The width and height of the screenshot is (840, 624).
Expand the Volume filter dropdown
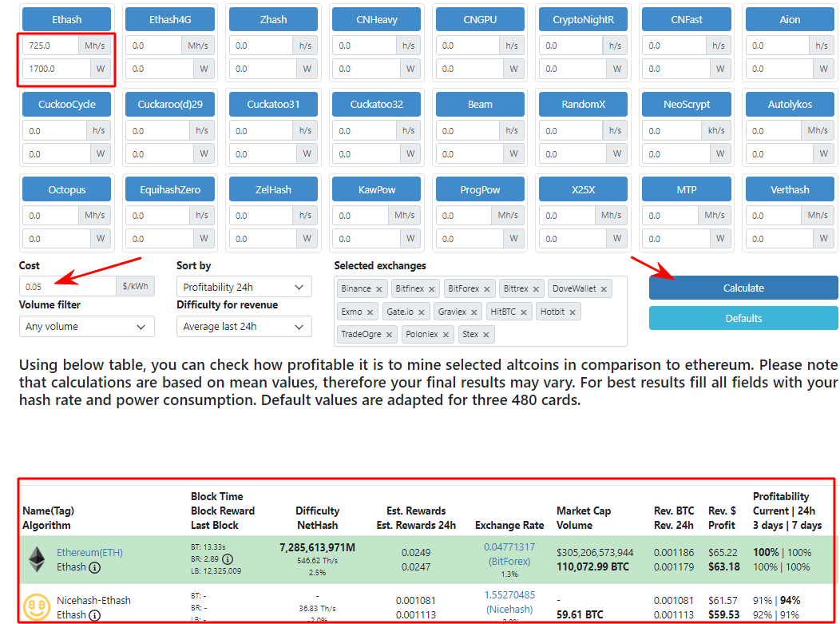87,327
